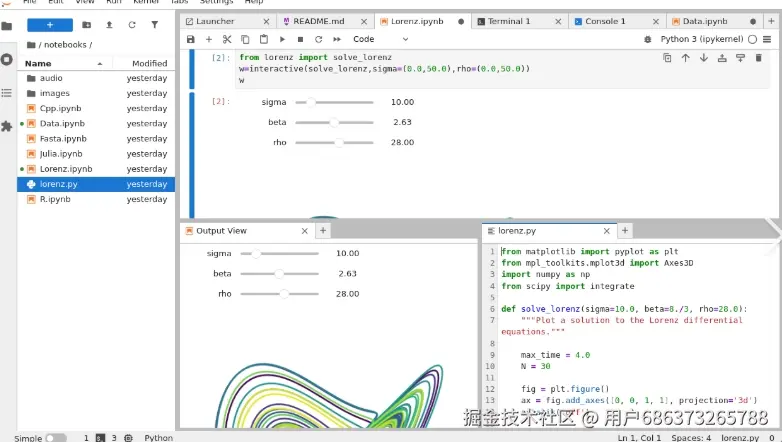Add a new tab in top panel
The height and width of the screenshot is (442, 782).
coord(771,21)
